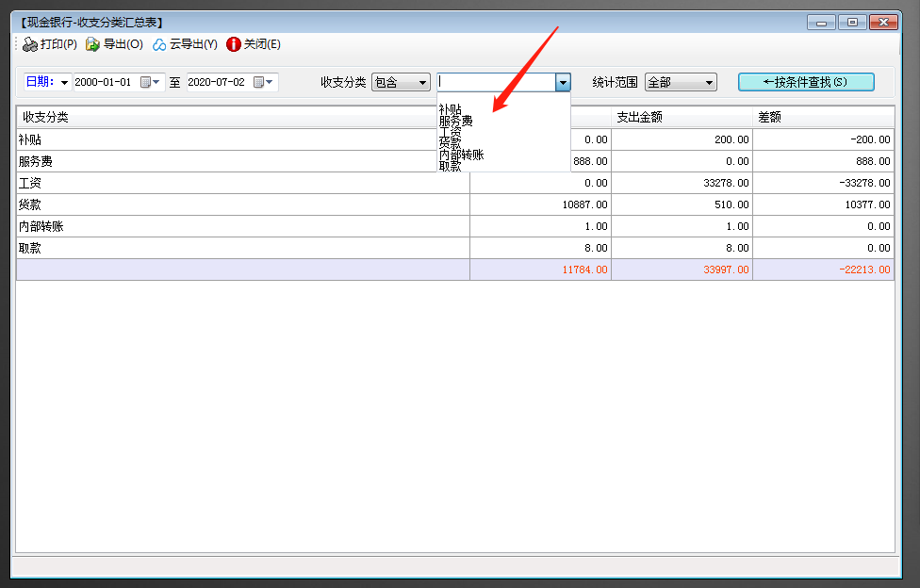Click the 差额 column header

[822, 118]
